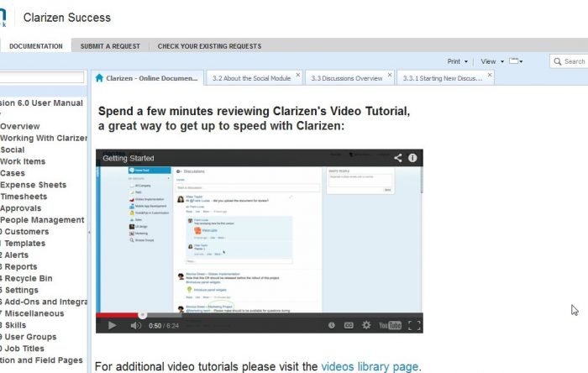Image resolution: width=588 pixels, height=373 pixels.
Task: Select Customers tree item
Action: pyautogui.click(x=27, y=232)
